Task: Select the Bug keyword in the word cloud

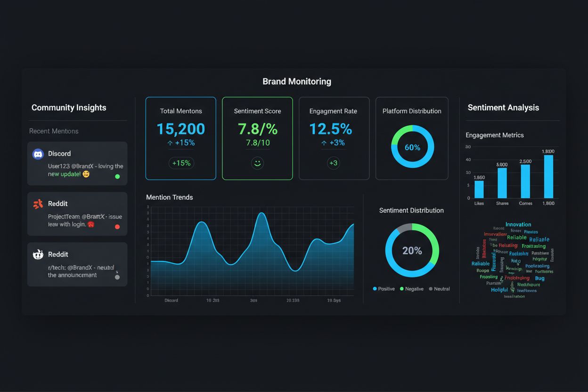Action: click(x=539, y=278)
